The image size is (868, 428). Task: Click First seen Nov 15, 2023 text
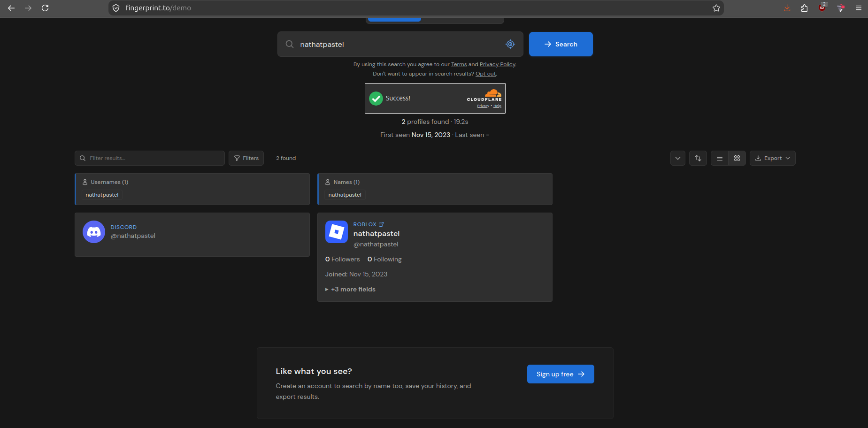415,135
